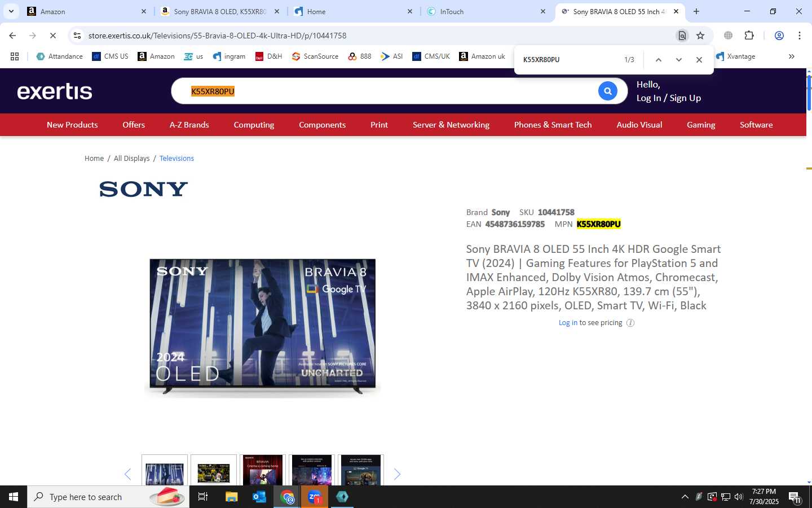812x508 pixels.
Task: Open Outlook from taskbar
Action: click(x=259, y=497)
